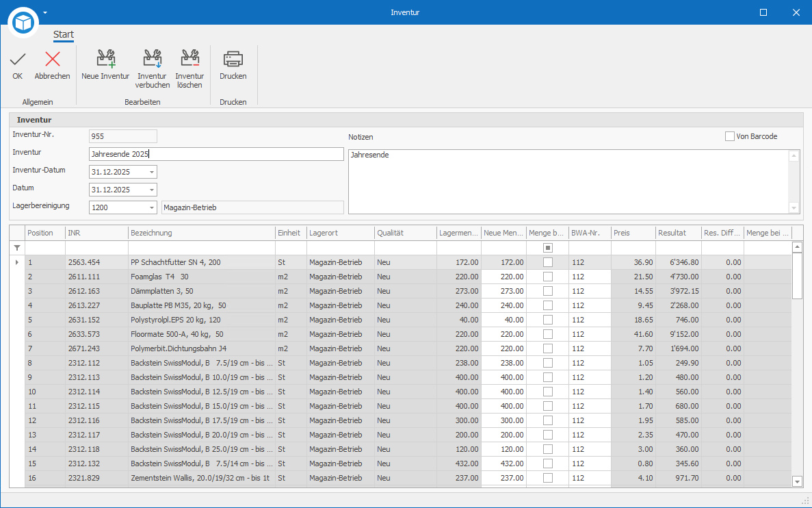Select 'Backstein SwissModul, B 25.0/19 cm' cell
This screenshot has height=508, width=812.
pyautogui.click(x=201, y=449)
